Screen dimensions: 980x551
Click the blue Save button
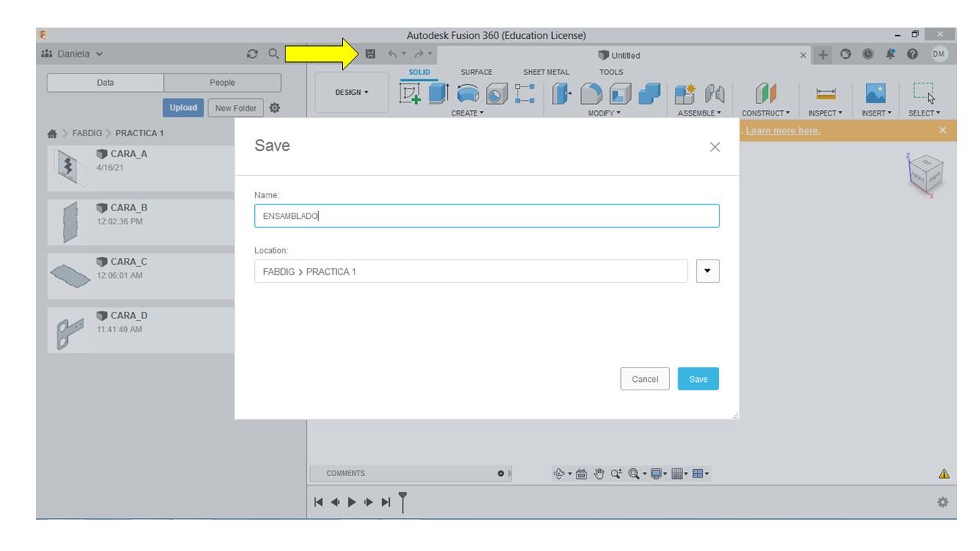point(698,379)
